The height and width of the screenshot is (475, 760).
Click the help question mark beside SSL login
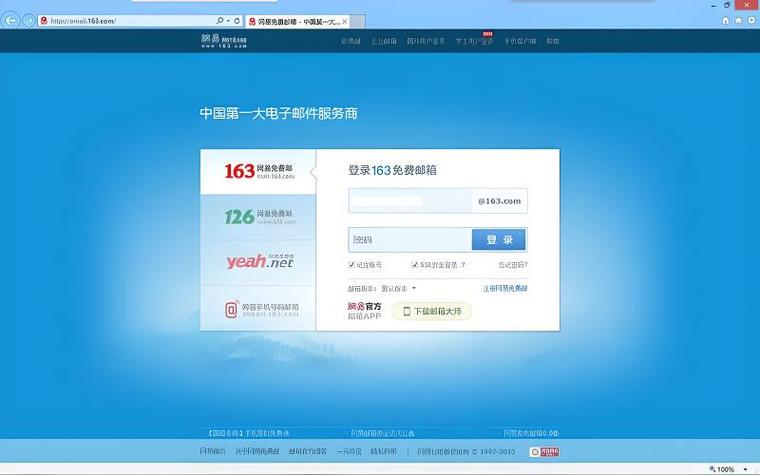click(x=463, y=265)
